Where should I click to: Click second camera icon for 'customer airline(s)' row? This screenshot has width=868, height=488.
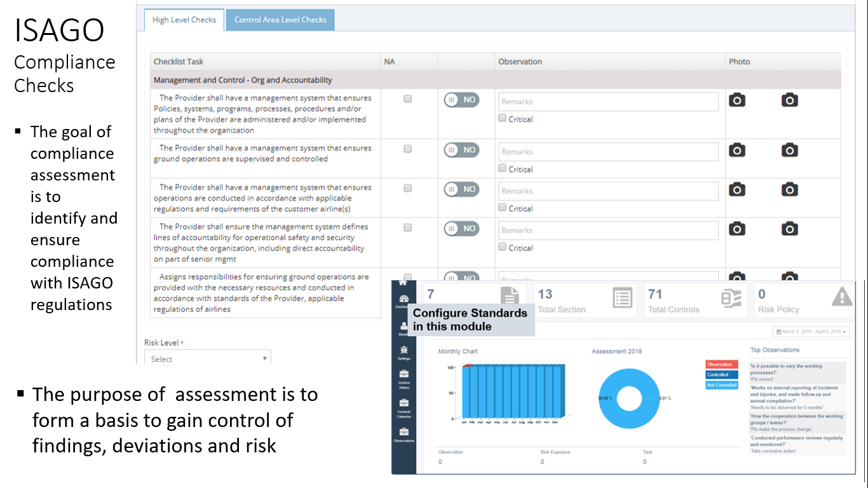click(x=790, y=189)
